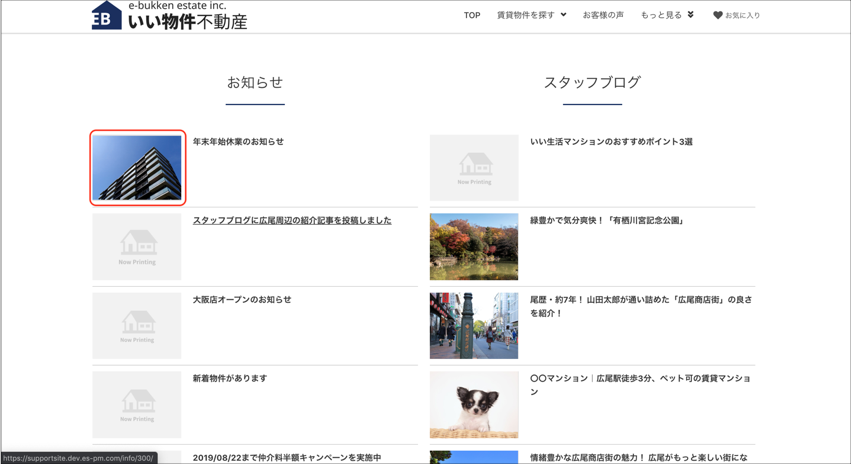Open the 年末年始休業のお知らせ notice link
Screen dimensions: 851x464
pos(238,142)
